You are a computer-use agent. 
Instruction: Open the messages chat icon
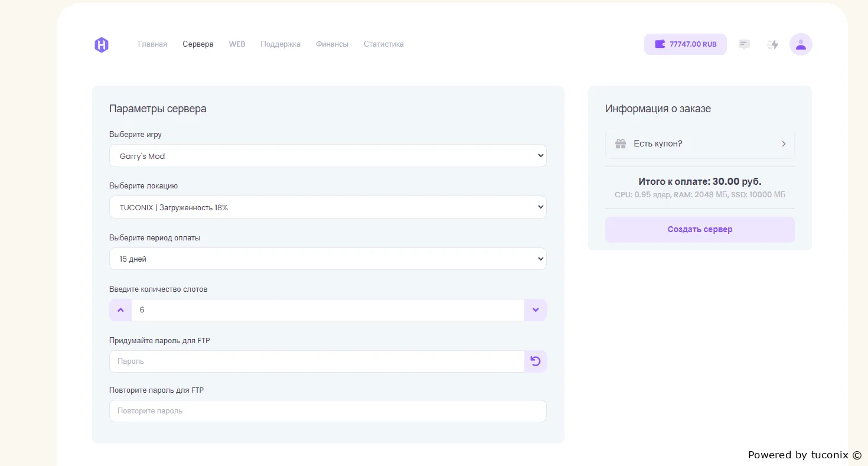pos(744,44)
